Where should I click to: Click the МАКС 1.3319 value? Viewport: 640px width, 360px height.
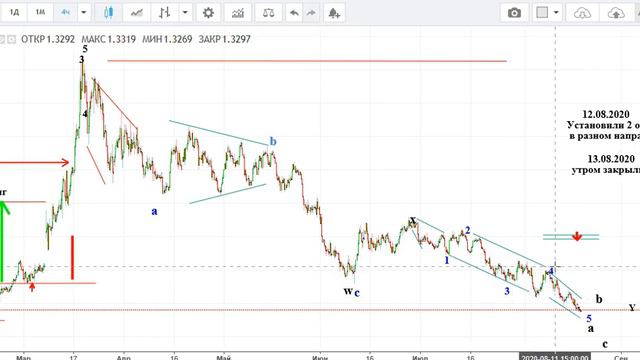[108, 39]
